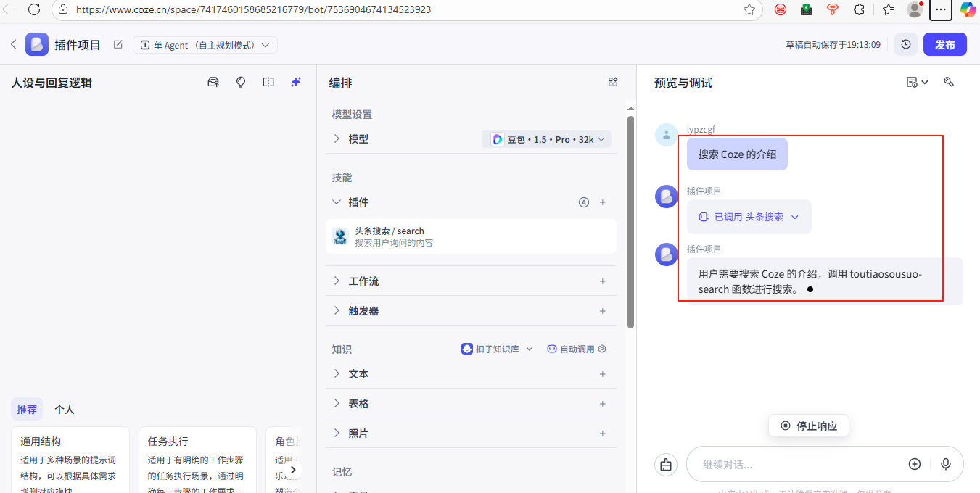
Task: Add a workflow with the 工作流 plus icon
Action: tap(603, 281)
